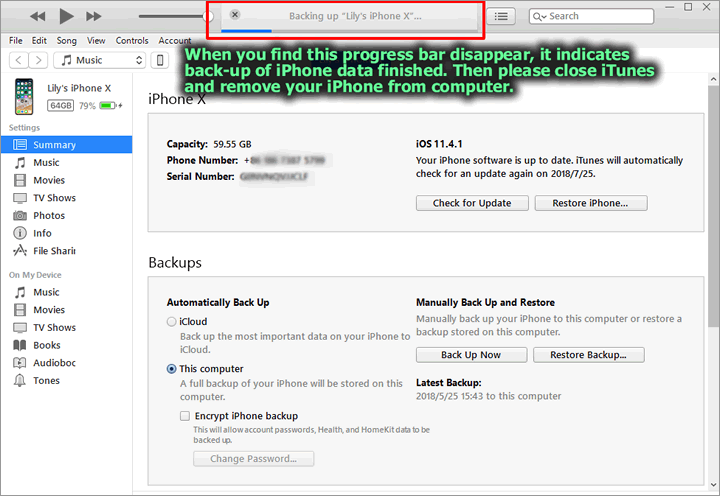
Task: Select Photos in the Settings sidebar
Action: (48, 216)
